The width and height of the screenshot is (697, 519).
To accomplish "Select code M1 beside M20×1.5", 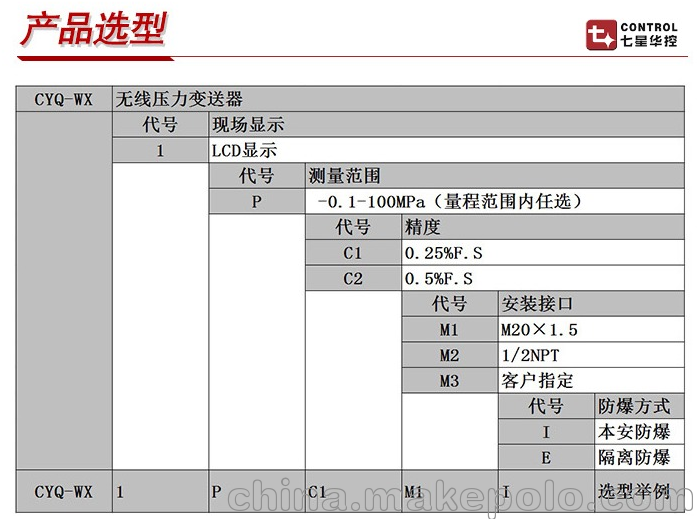I will click(x=450, y=330).
